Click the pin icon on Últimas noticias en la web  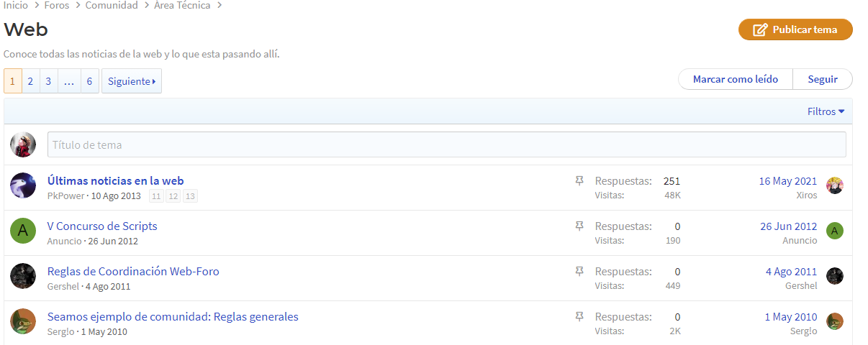[579, 181]
